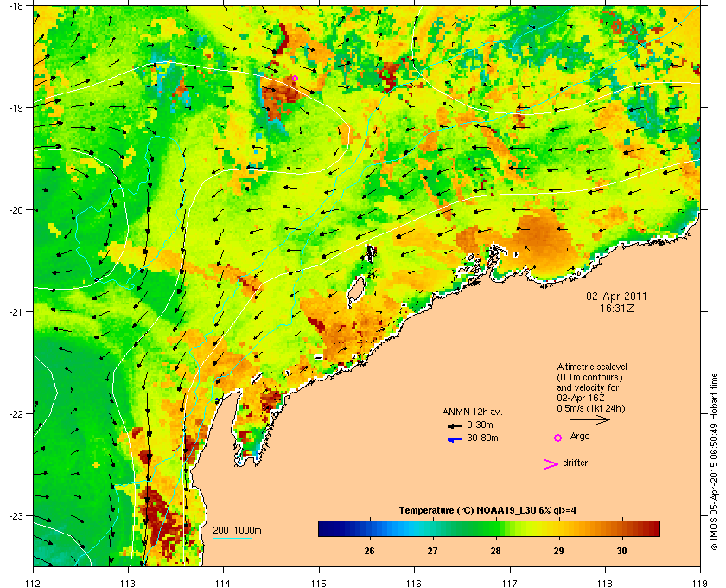Image resolution: width=726 pixels, height=588 pixels.
Task: Click the green 28 degree colorbar region
Action: (x=495, y=528)
